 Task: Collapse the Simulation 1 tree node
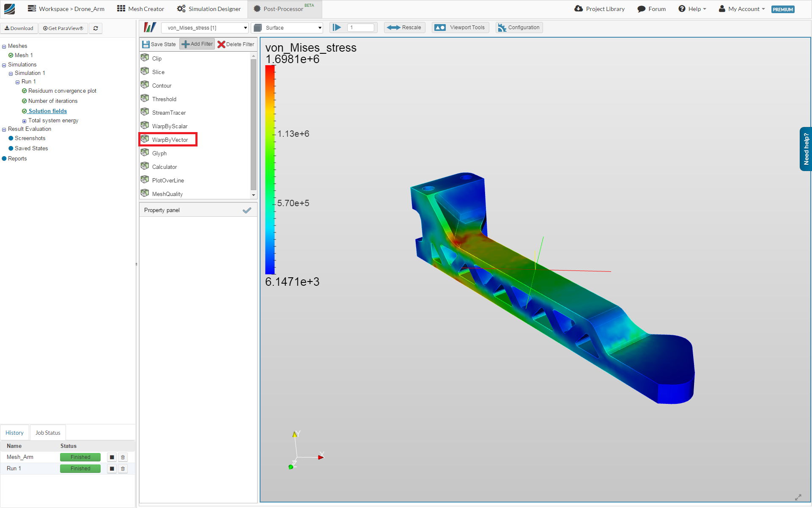(x=11, y=74)
